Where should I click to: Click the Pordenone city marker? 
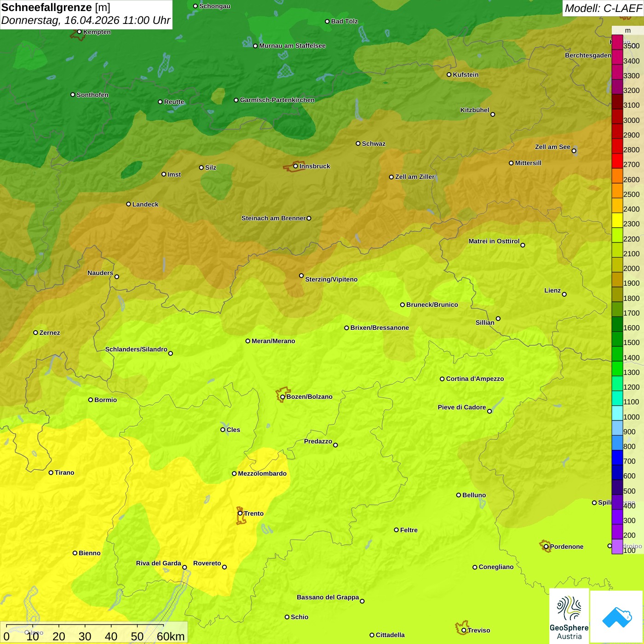click(546, 546)
